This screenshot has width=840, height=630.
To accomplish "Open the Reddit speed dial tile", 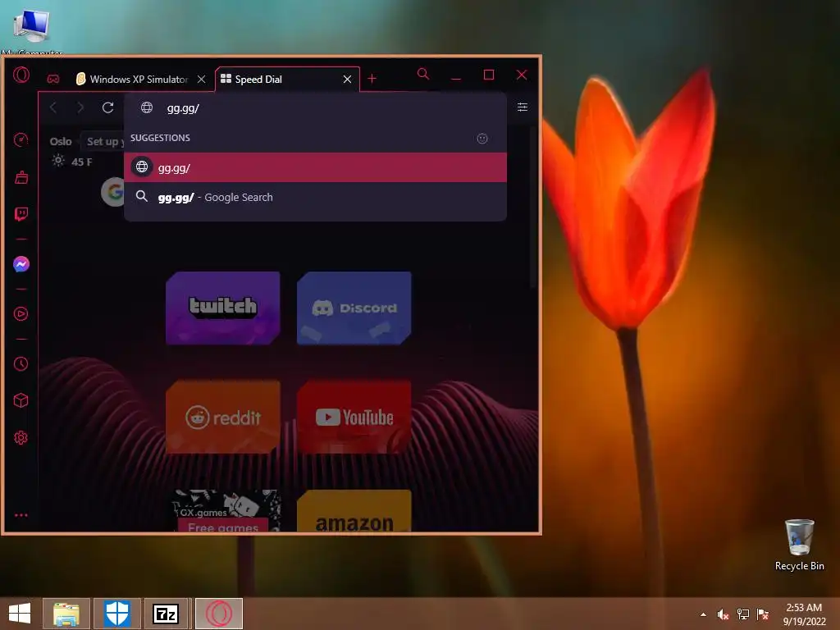I will pyautogui.click(x=223, y=417).
